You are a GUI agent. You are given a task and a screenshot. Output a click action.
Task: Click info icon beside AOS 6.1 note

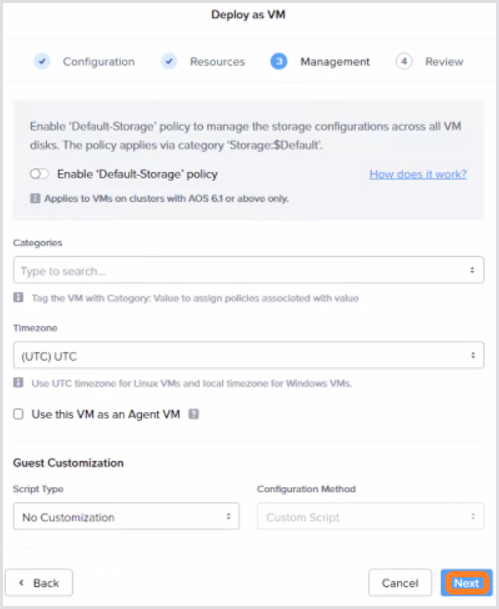click(x=35, y=198)
